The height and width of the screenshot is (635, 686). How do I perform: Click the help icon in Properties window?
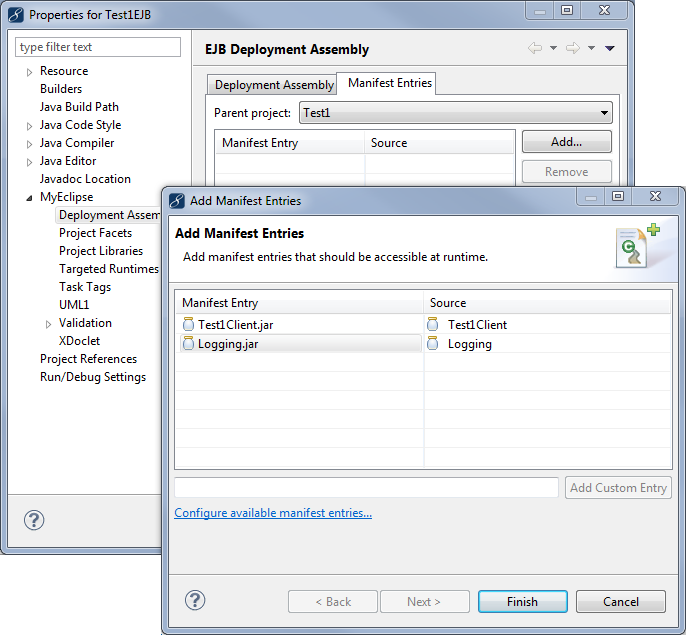pos(34,520)
